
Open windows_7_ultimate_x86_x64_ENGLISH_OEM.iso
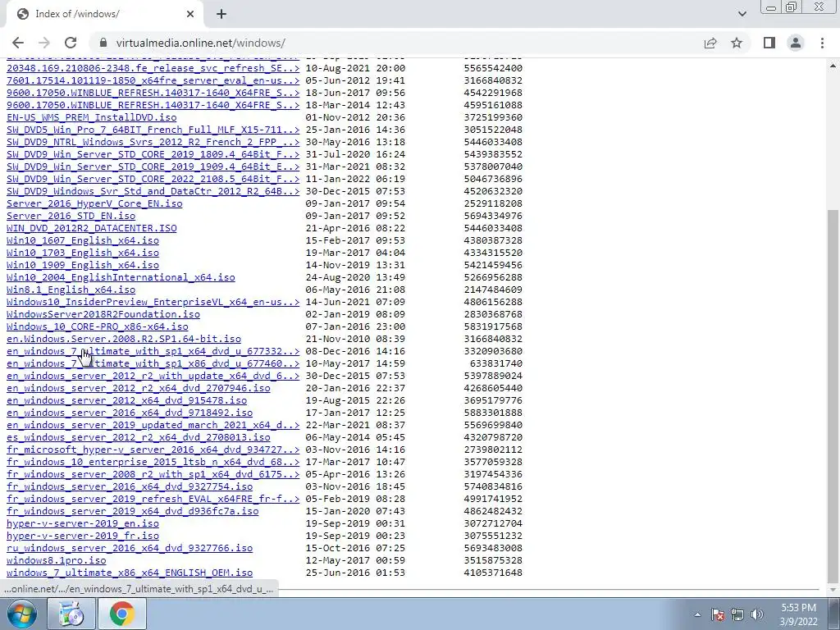[130, 573]
